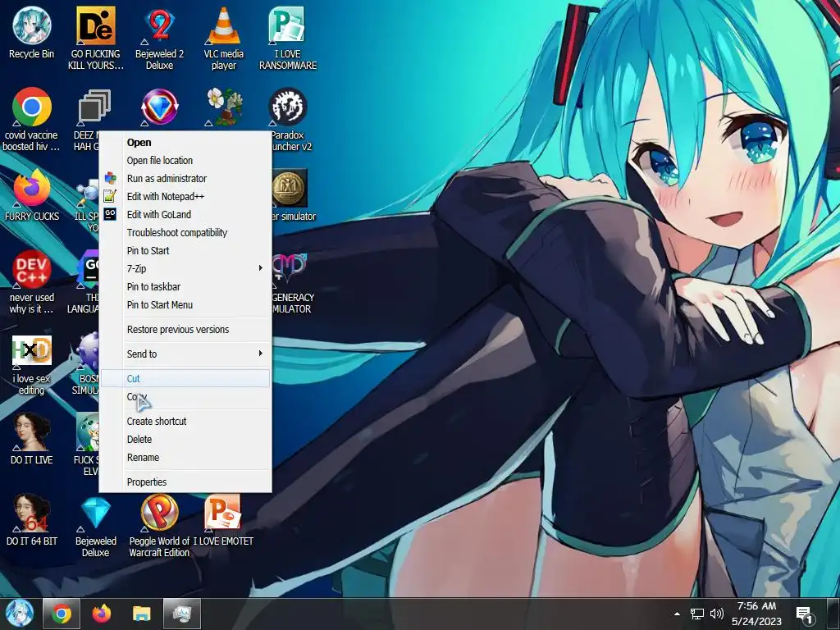The image size is (840, 630).
Task: Choose Delete in the context menu
Action: tap(186, 440)
